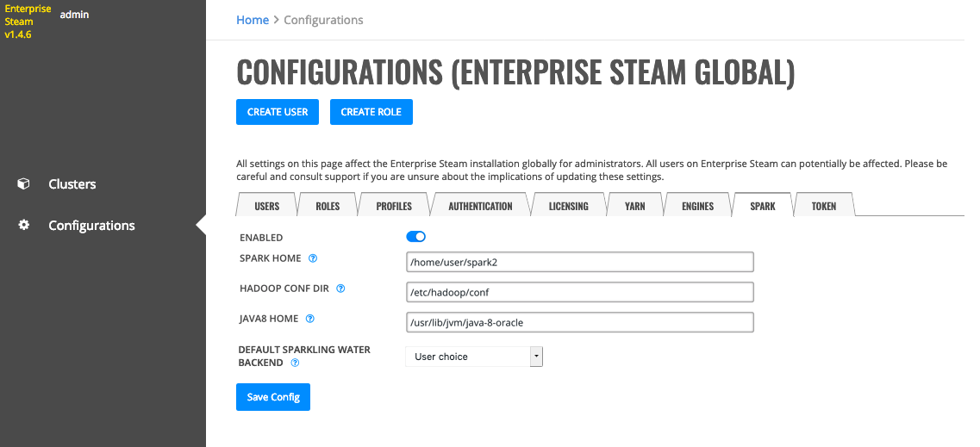
Task: Click the Create User button
Action: (278, 112)
